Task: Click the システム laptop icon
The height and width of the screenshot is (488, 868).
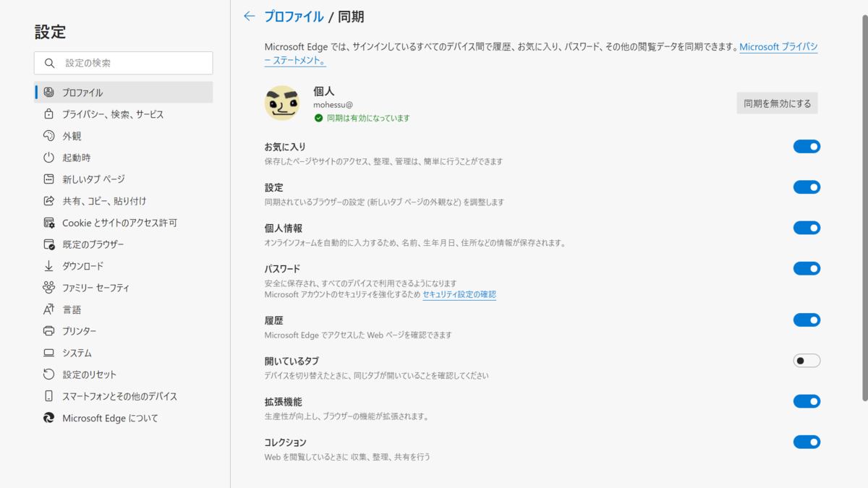Action: (x=48, y=353)
